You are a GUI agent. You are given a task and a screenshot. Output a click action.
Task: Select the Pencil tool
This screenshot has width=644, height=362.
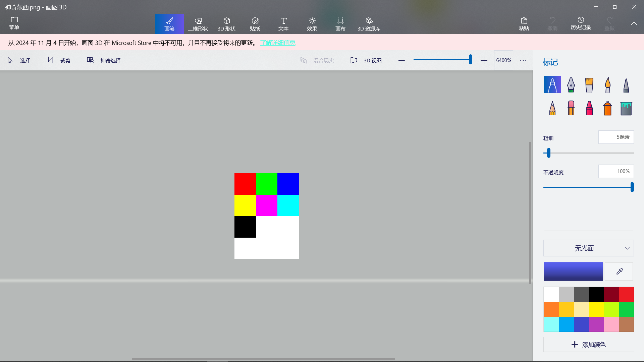point(552,108)
